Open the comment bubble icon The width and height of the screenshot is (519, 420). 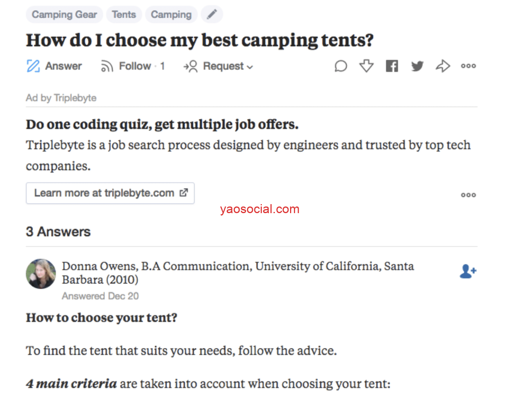[341, 66]
